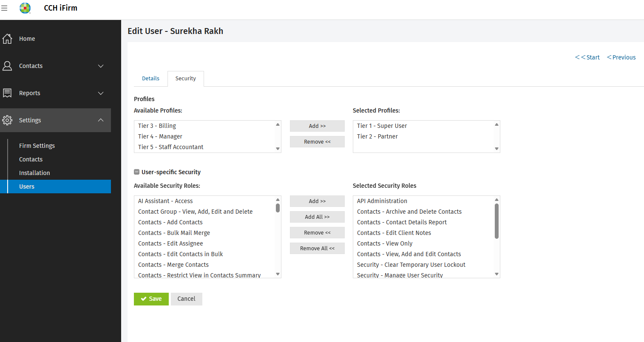This screenshot has width=644, height=342.
Task: Open Users under Settings
Action: [56, 187]
